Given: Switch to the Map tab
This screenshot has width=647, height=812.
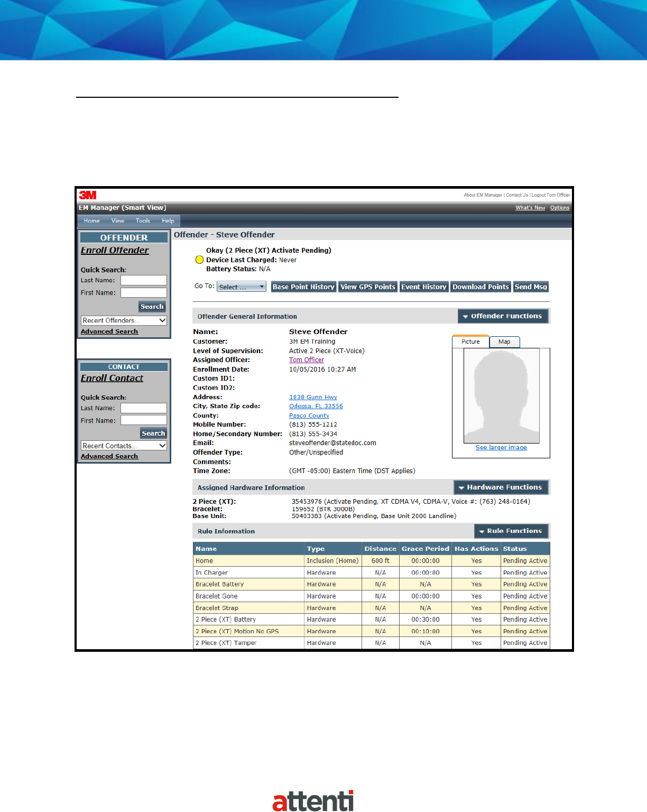Looking at the screenshot, I should [505, 342].
